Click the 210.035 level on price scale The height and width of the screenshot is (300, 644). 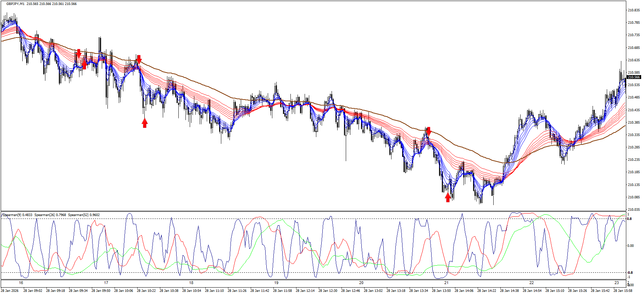[x=634, y=210]
